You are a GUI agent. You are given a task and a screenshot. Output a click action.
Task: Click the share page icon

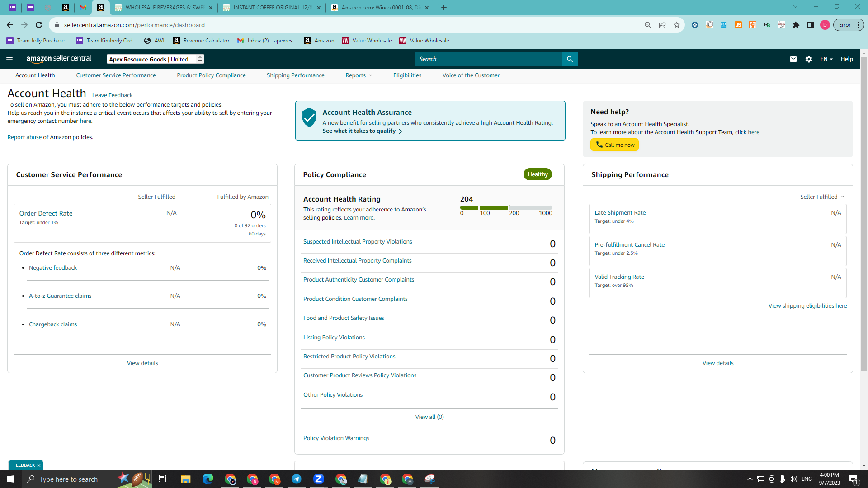(x=662, y=25)
